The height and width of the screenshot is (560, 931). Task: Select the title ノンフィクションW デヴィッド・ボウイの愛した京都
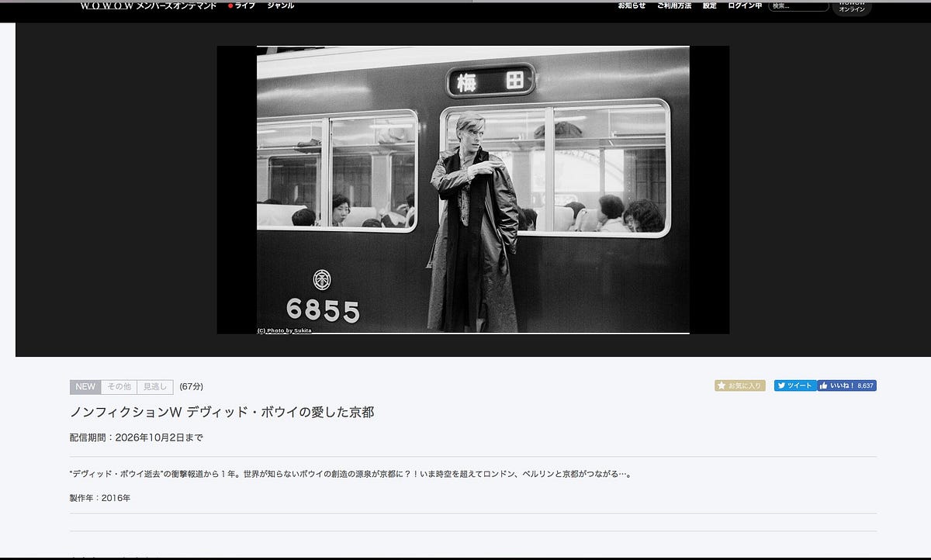pos(222,413)
